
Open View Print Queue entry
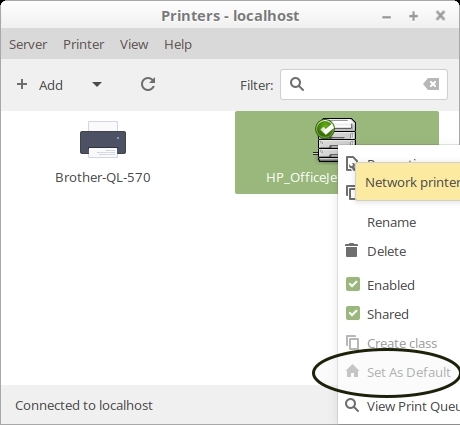(413, 406)
